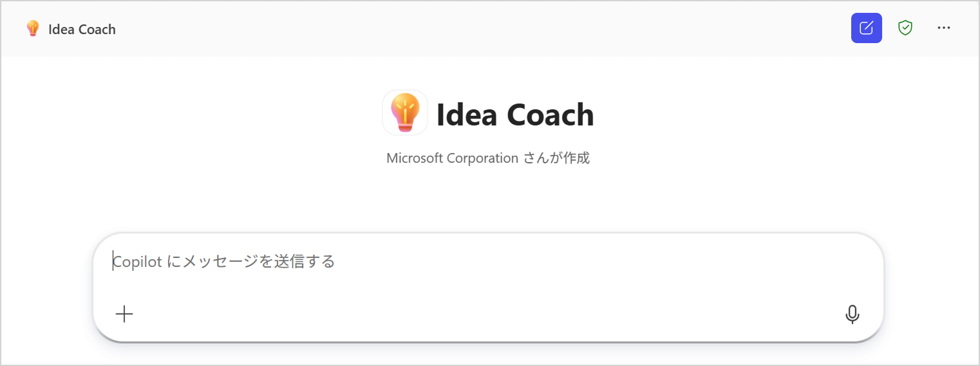Toggle dictation with the mic button

pyautogui.click(x=852, y=314)
